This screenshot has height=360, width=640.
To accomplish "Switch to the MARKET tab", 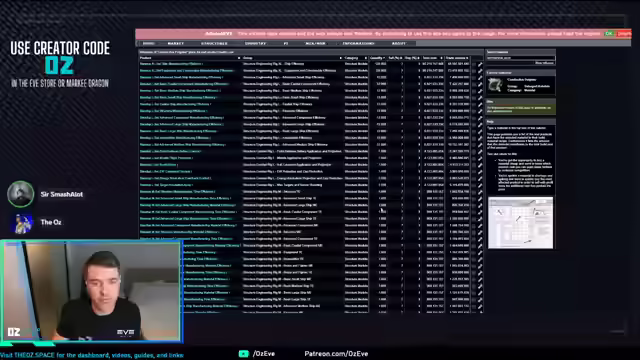I will coord(176,43).
